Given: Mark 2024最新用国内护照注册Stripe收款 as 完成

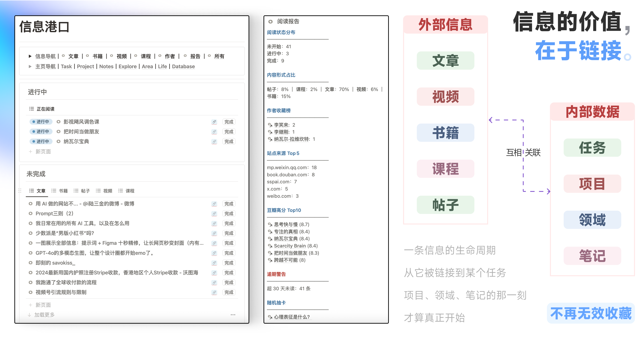Looking at the screenshot, I should [x=229, y=273].
